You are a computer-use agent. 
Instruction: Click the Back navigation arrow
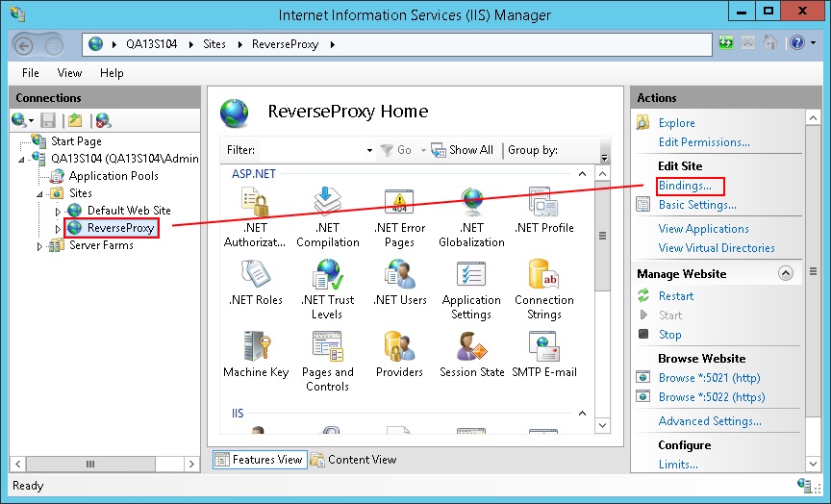click(23, 46)
